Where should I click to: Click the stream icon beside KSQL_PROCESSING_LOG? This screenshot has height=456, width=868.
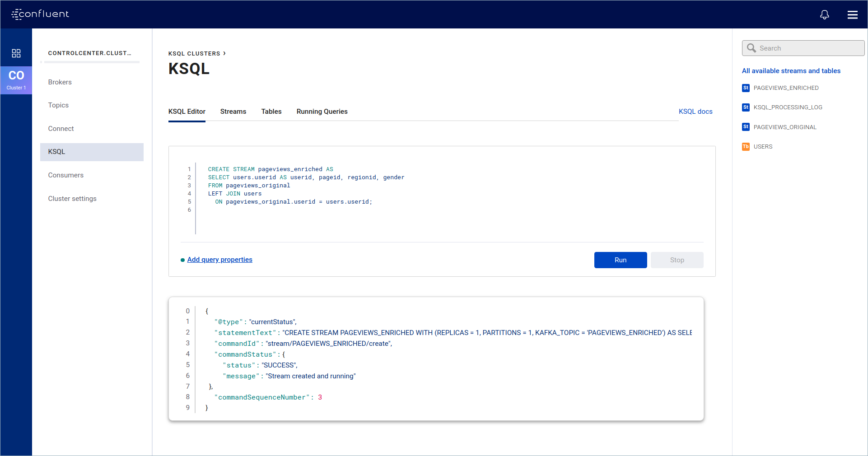[746, 107]
